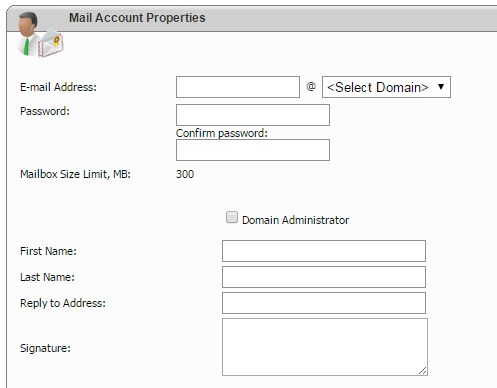Screen dimensions: 497x388
Task: Click the Signature textarea resize handle
Action: tap(423, 371)
